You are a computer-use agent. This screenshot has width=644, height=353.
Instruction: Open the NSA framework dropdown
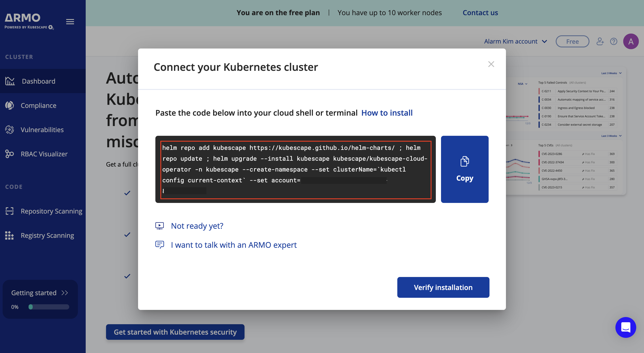click(x=523, y=84)
